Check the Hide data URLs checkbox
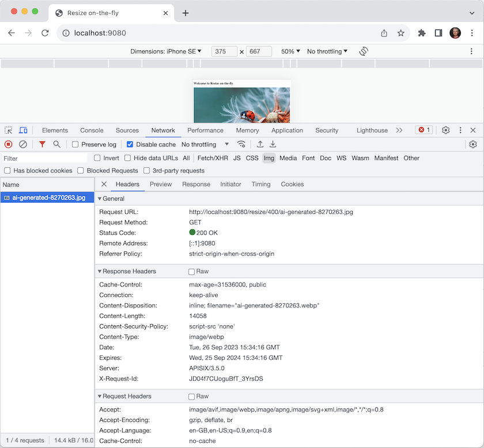Image resolution: width=484 pixels, height=448 pixels. coord(128,158)
